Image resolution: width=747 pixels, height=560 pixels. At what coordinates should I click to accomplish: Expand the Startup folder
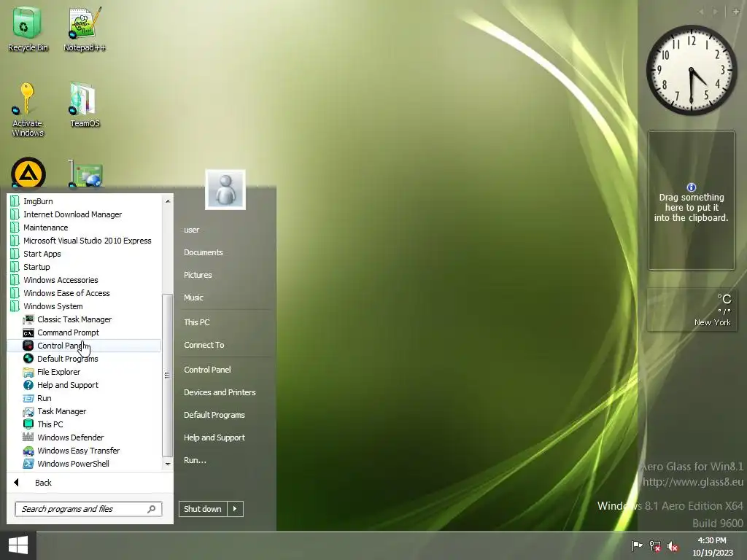point(36,267)
